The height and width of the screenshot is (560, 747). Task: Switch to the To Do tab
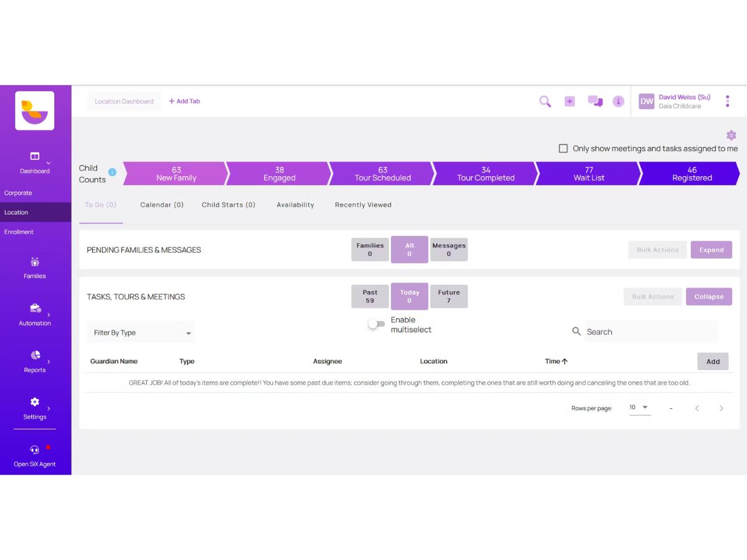pyautogui.click(x=101, y=205)
